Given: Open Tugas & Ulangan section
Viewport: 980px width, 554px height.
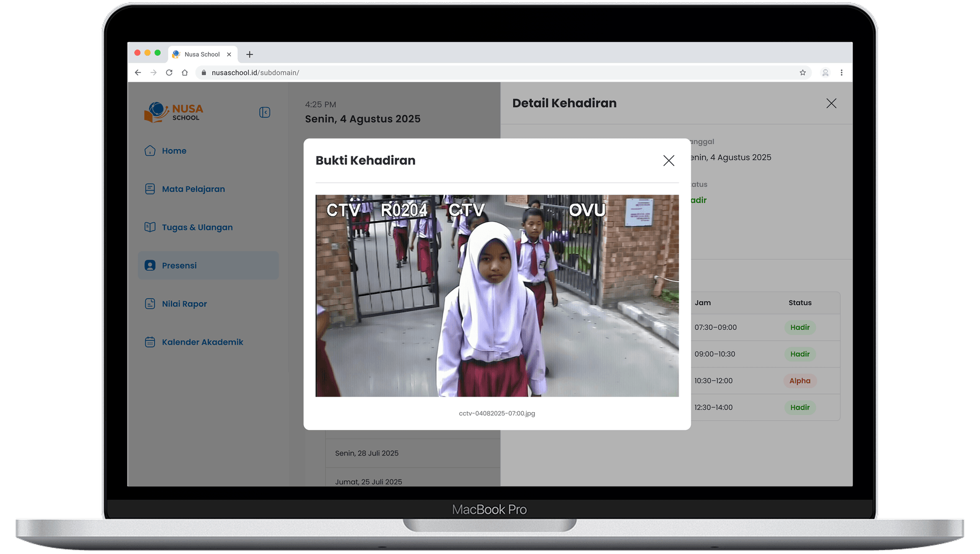Looking at the screenshot, I should click(197, 227).
